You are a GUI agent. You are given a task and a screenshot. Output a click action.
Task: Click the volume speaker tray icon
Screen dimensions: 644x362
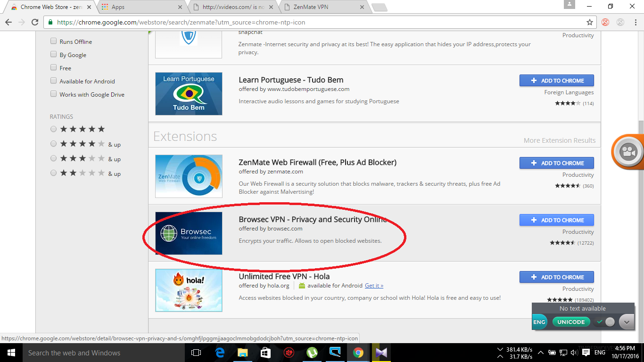pyautogui.click(x=574, y=353)
